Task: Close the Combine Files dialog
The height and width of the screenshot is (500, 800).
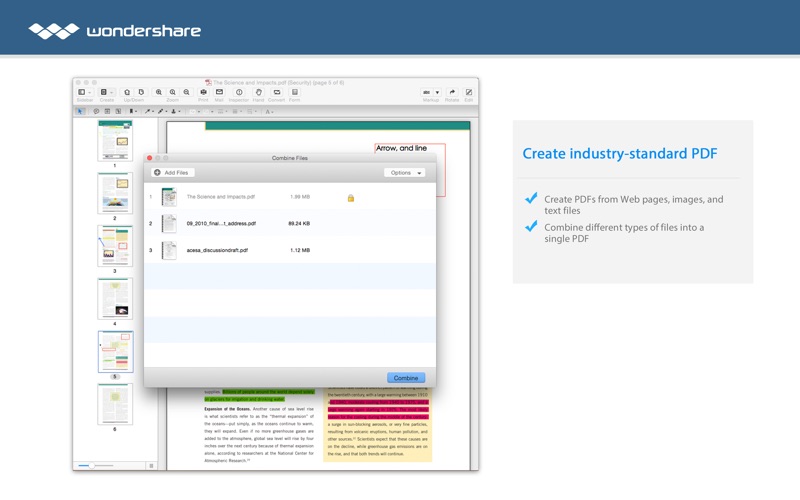Action: 149,158
